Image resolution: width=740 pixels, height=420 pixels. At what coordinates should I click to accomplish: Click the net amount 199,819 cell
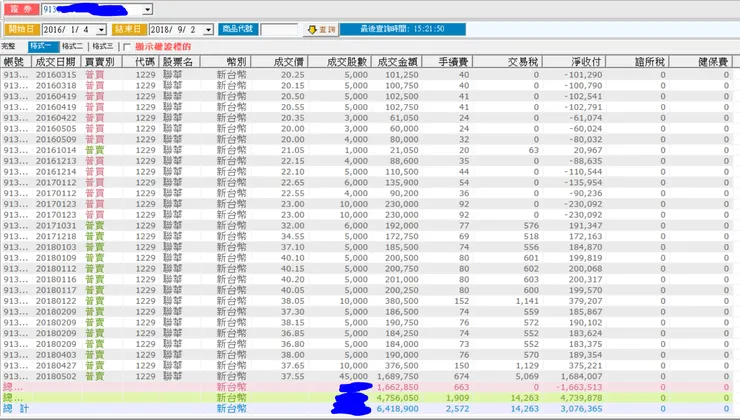tap(585, 258)
